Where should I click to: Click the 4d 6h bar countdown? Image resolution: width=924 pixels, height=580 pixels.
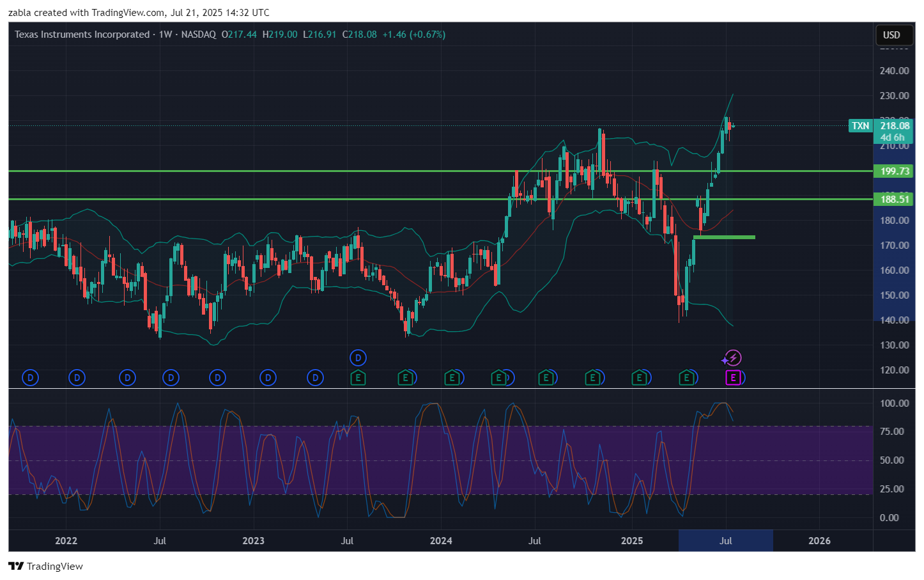pyautogui.click(x=893, y=137)
